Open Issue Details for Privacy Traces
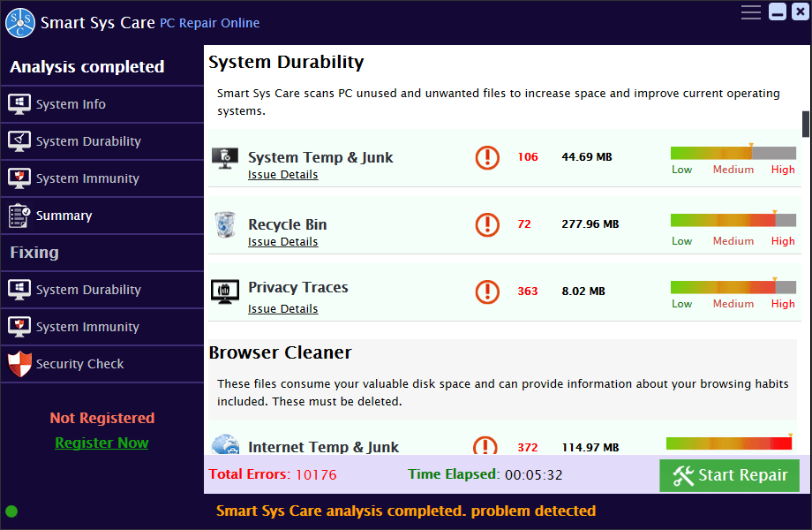Viewport: 812px width, 530px height. click(282, 309)
